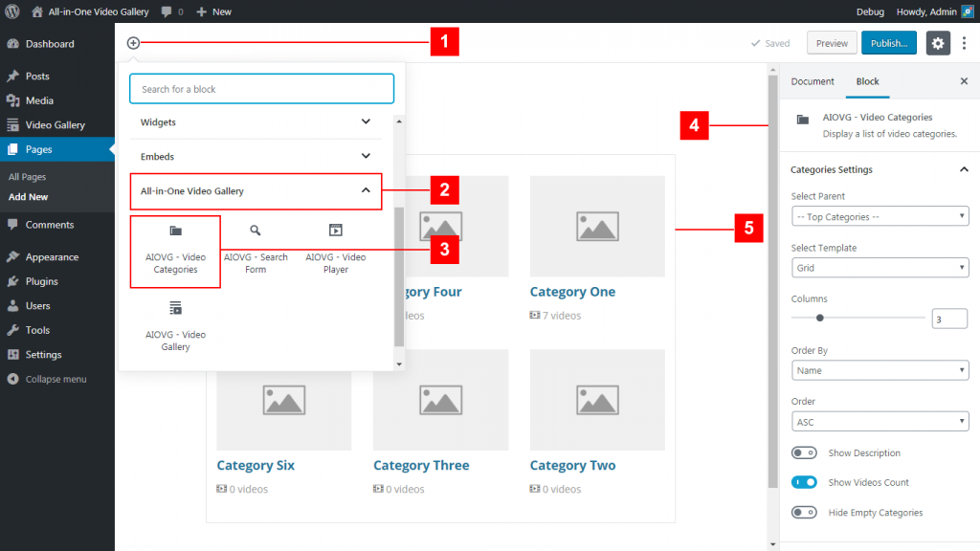Enable the Show Description toggle

[x=805, y=452]
